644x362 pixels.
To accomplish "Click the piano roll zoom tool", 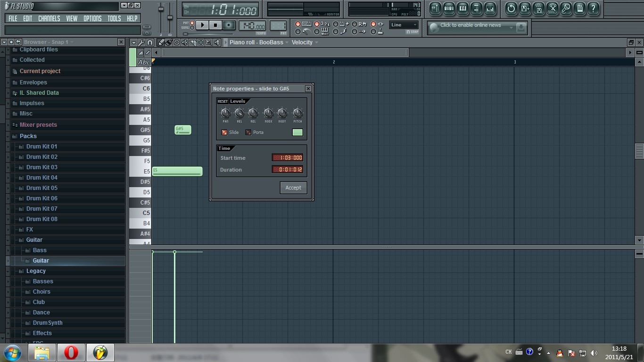I will point(208,42).
